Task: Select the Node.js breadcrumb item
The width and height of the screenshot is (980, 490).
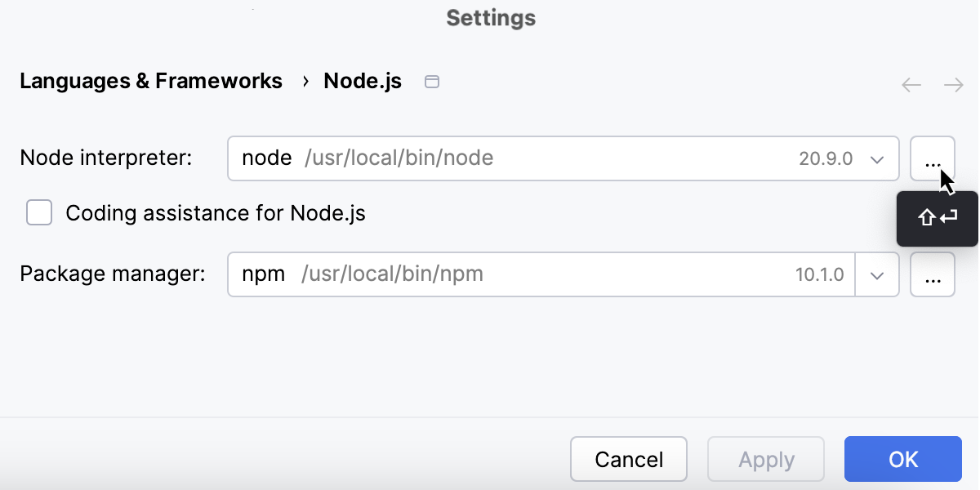Action: pos(362,81)
